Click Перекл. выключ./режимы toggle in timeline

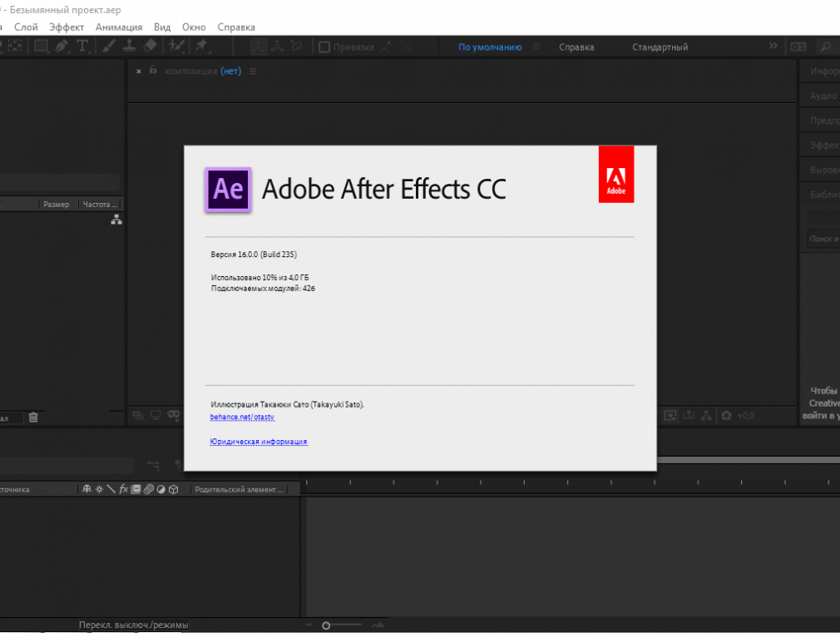133,625
